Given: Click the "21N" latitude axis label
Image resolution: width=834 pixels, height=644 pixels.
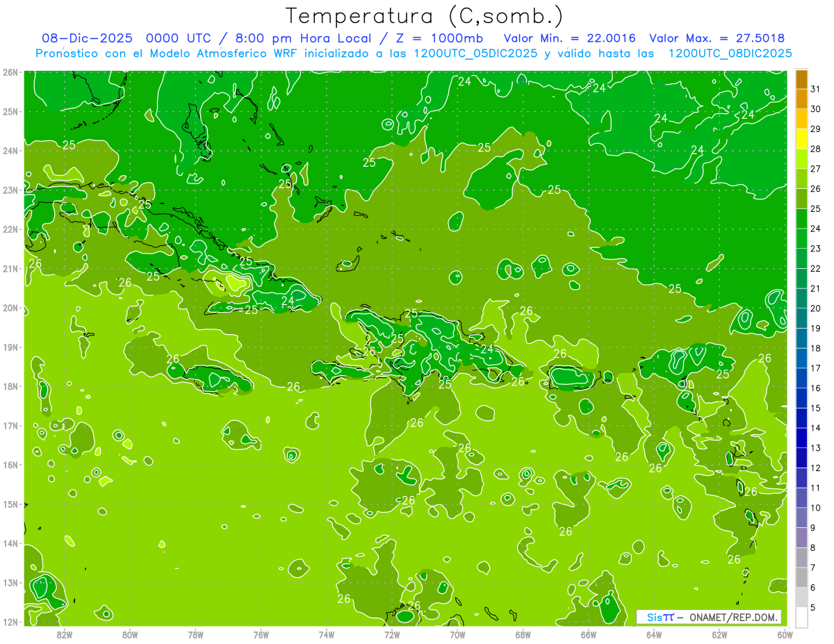Looking at the screenshot, I should point(10,269).
